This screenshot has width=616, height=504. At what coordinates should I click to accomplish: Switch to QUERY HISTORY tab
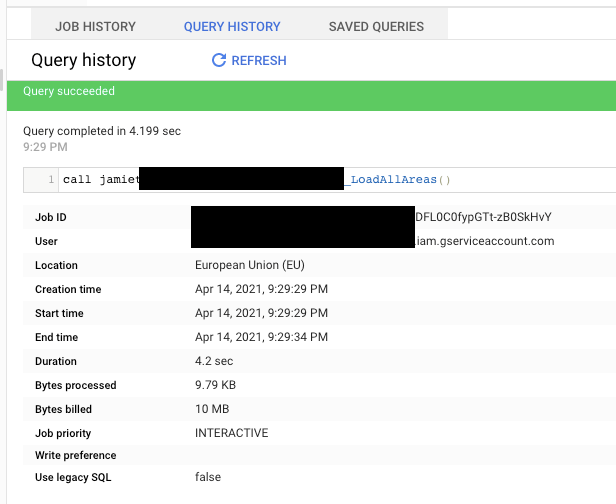(232, 26)
